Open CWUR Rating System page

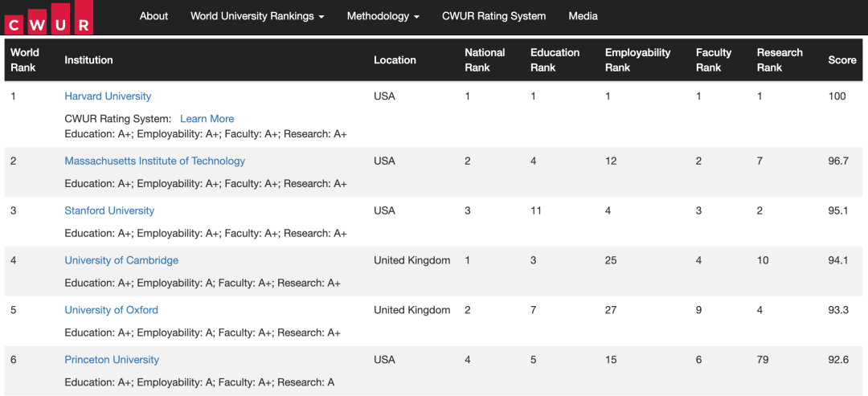click(x=493, y=16)
